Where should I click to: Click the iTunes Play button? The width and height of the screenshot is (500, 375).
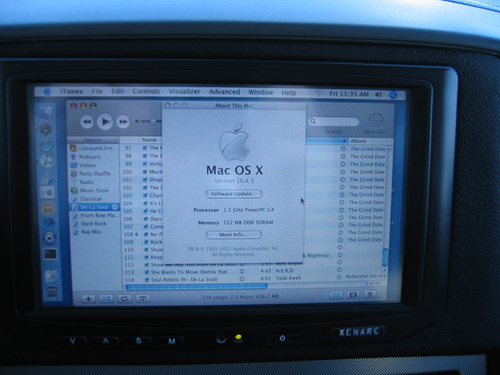[x=105, y=122]
